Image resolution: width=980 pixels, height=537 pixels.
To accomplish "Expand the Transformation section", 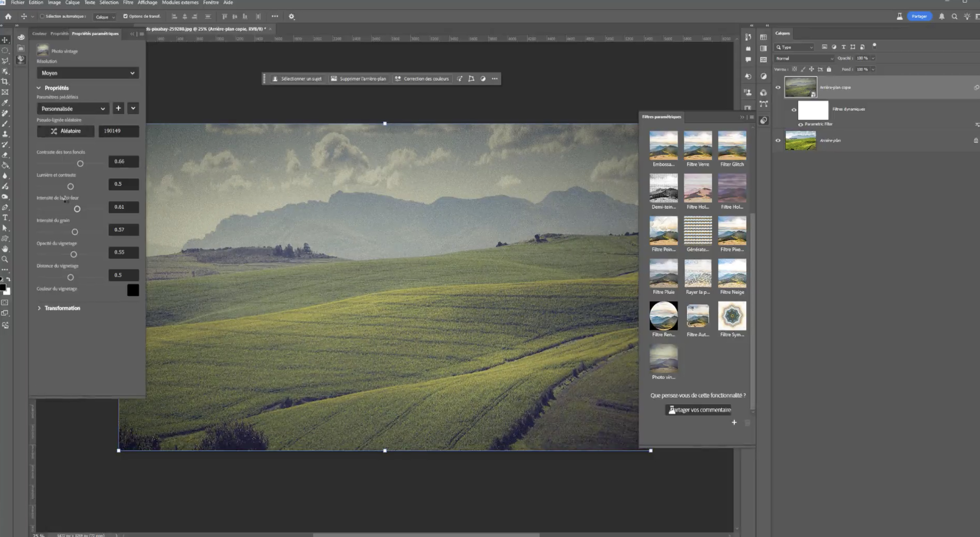I will click(39, 308).
